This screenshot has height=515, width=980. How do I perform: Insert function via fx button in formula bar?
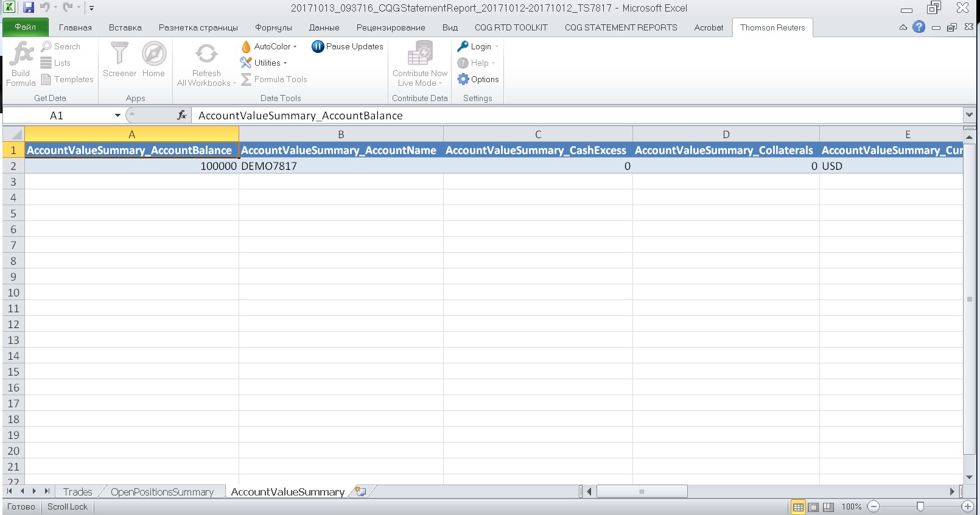pyautogui.click(x=181, y=115)
